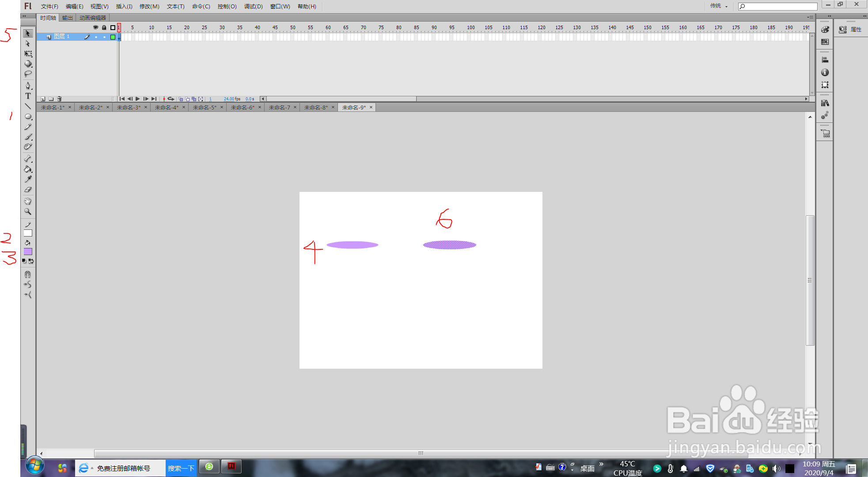Open the Library panel
This screenshot has width=868, height=477.
point(825,103)
